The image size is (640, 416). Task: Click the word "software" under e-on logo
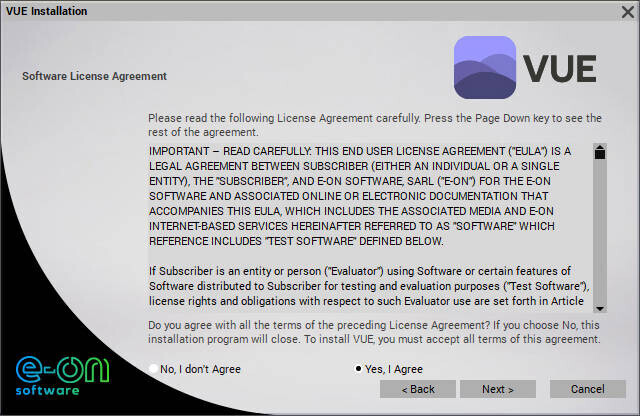pos(54,390)
